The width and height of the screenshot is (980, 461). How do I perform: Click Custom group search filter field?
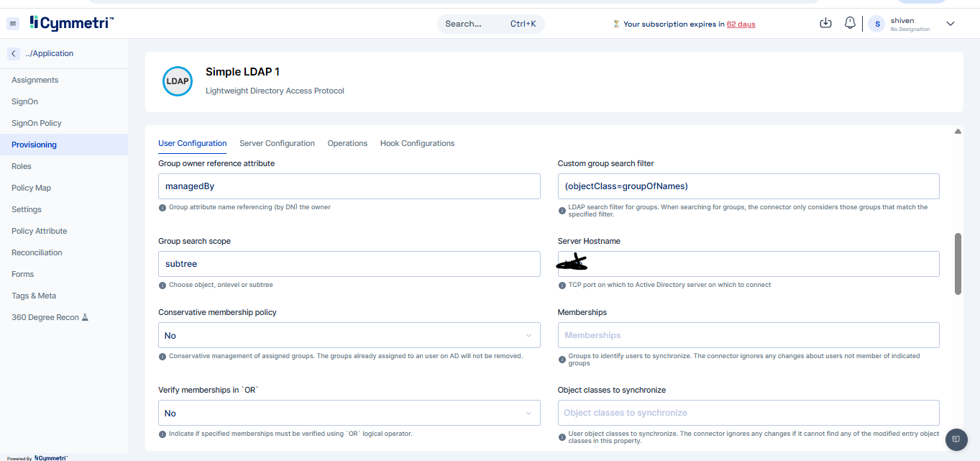click(x=748, y=186)
